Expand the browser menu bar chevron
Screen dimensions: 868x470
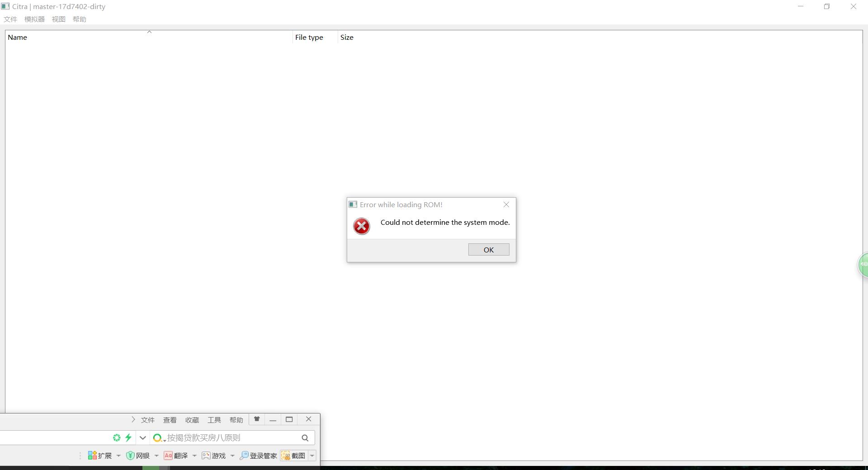(x=133, y=419)
